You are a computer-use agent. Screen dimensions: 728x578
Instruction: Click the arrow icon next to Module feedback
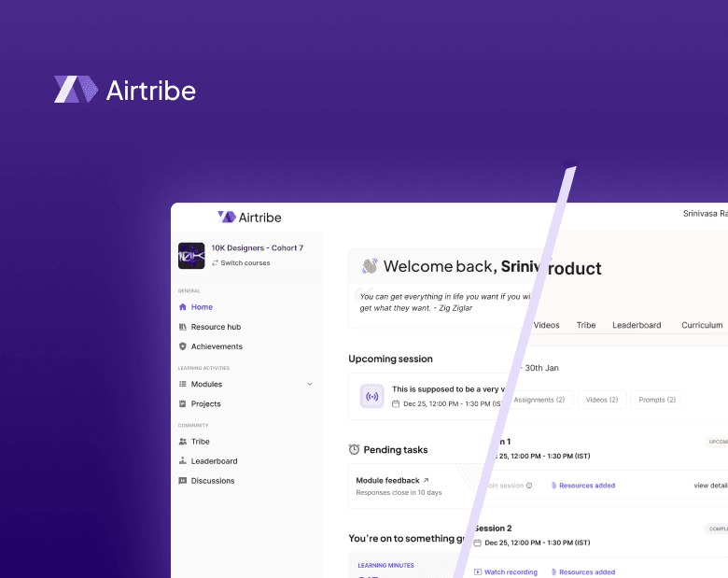click(x=426, y=480)
